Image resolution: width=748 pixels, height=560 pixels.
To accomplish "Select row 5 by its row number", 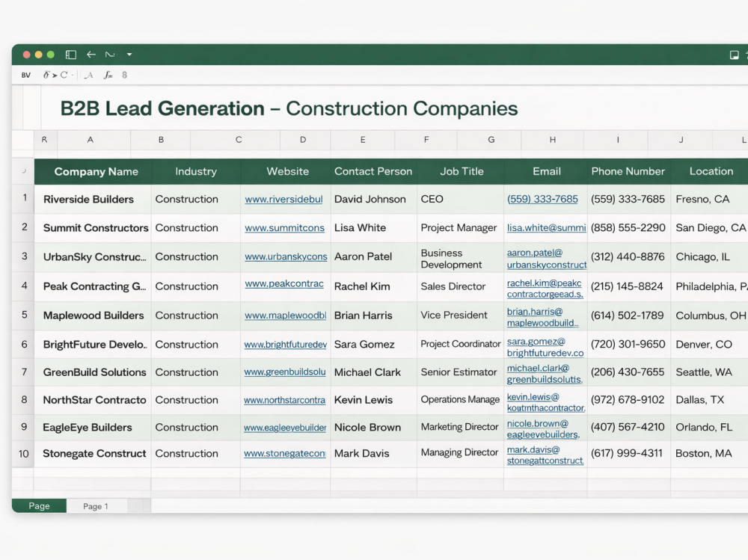I will (24, 315).
